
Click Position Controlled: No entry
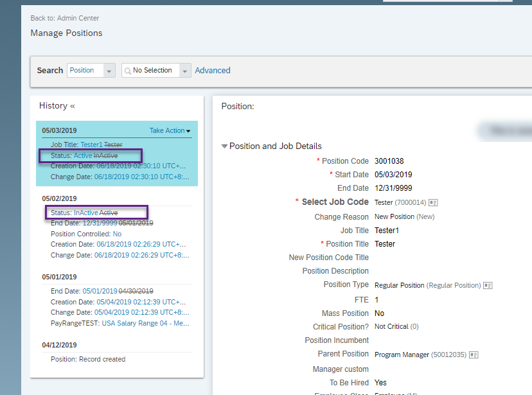pyautogui.click(x=86, y=234)
